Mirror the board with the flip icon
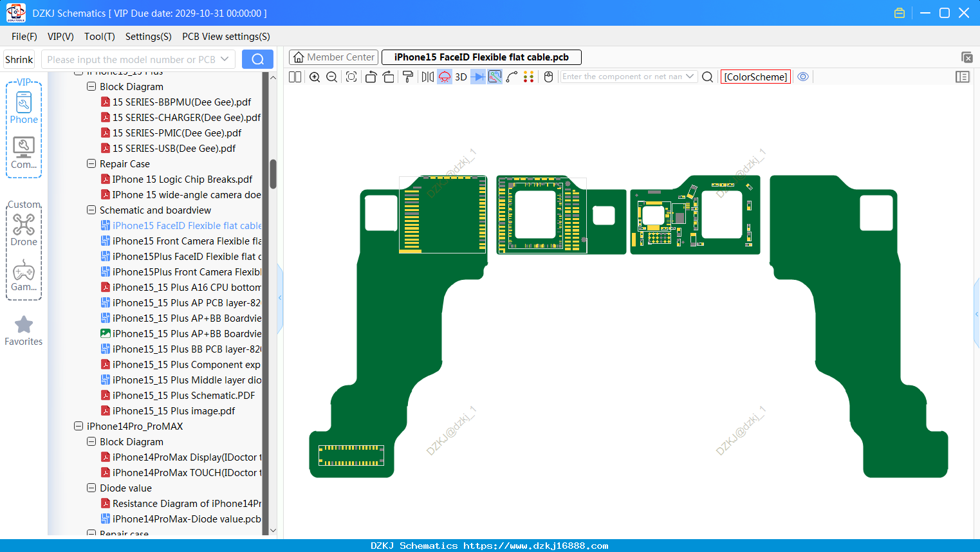Screen dimensions: 980x552 click(427, 77)
